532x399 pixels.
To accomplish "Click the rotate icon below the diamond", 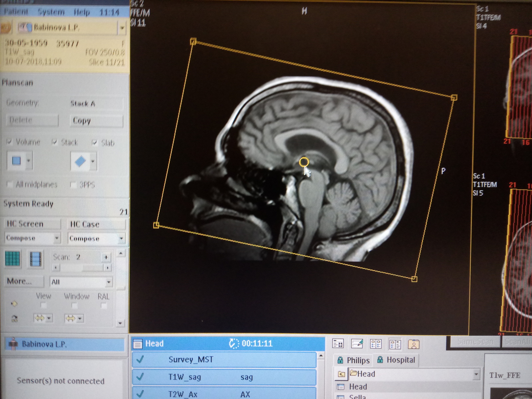I will pos(14,319).
